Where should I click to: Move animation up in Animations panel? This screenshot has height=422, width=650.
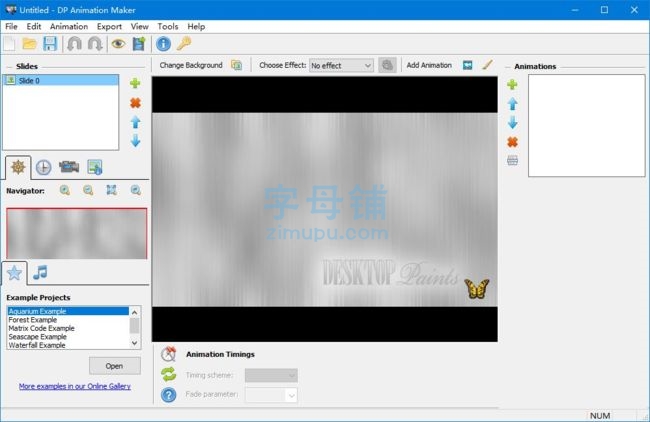point(512,104)
